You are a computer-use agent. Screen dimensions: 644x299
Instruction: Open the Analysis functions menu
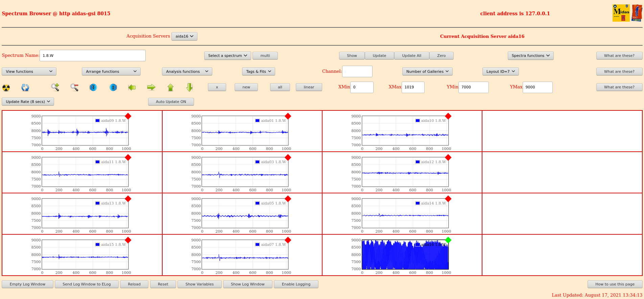coord(187,71)
